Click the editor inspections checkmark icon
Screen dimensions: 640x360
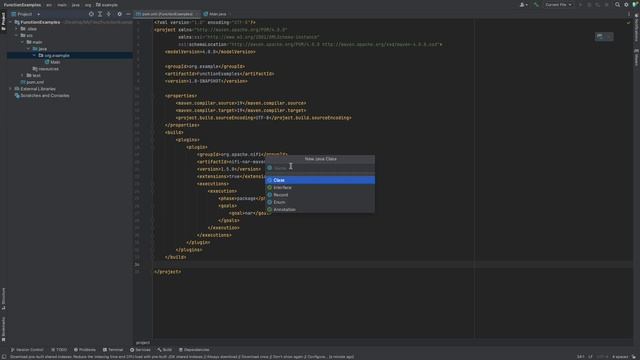click(628, 22)
